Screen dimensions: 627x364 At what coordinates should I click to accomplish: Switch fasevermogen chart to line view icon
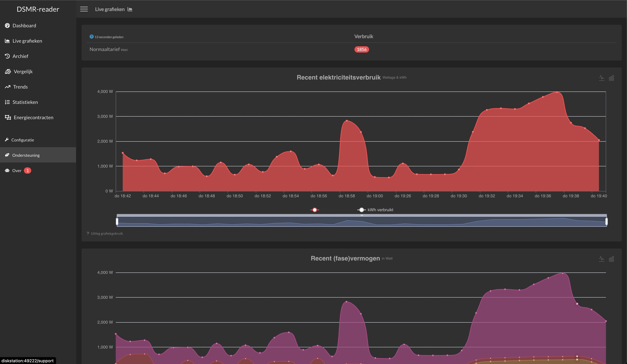click(x=602, y=259)
